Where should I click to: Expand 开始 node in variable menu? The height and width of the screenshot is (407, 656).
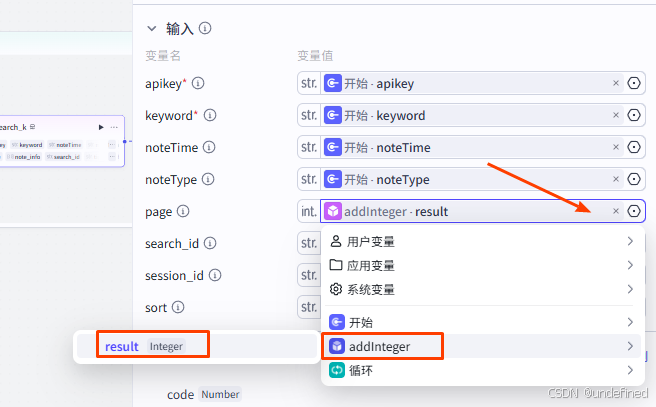(483, 322)
